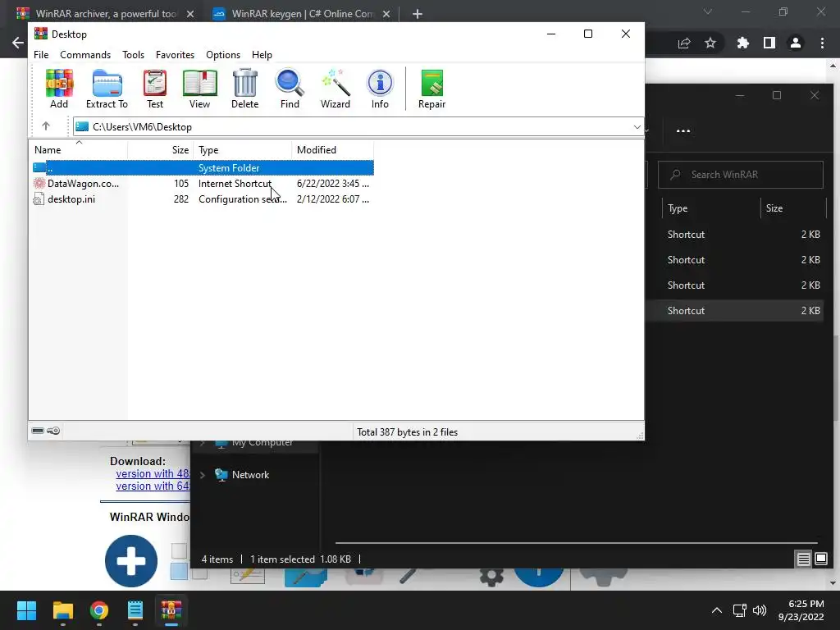
Task: Open the File menu
Action: (41, 55)
